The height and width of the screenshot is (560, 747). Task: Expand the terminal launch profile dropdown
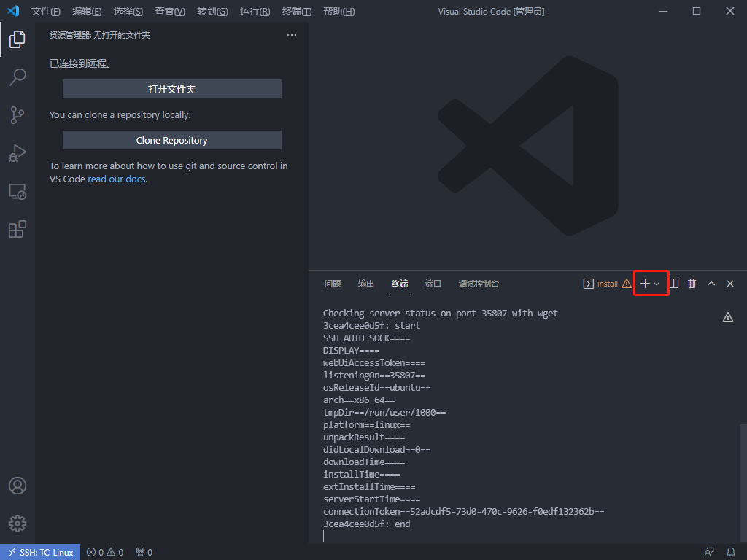point(657,284)
